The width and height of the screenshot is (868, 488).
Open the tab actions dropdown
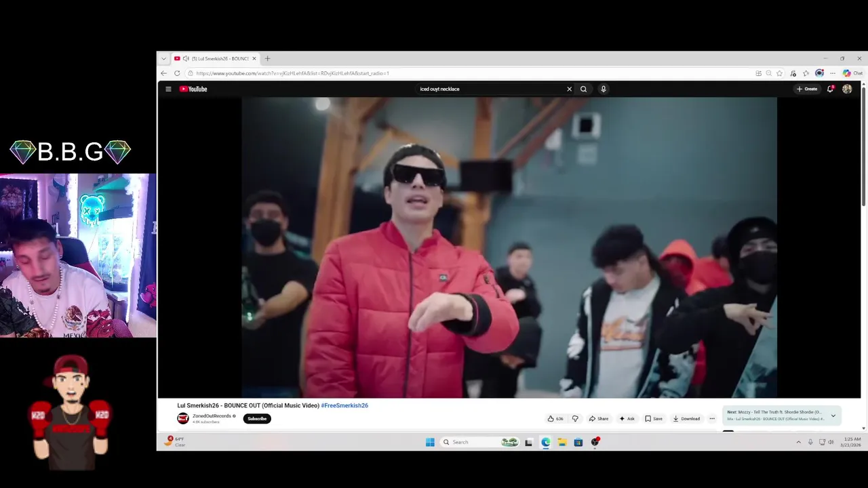[163, 58]
